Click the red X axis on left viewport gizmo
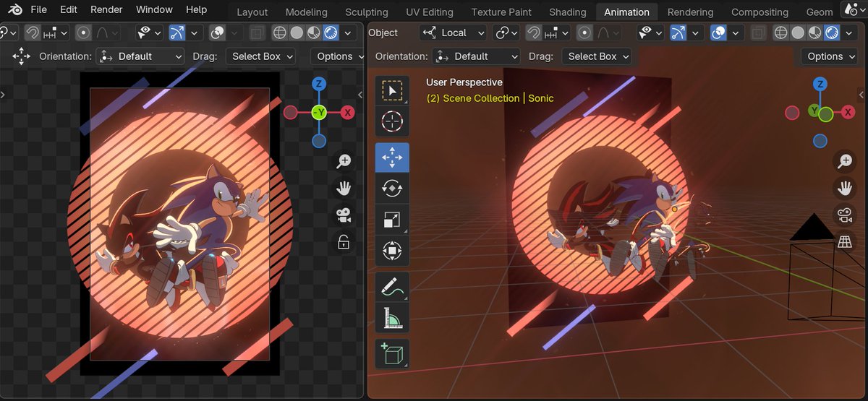Screen dimensions: 868x401 coord(348,112)
